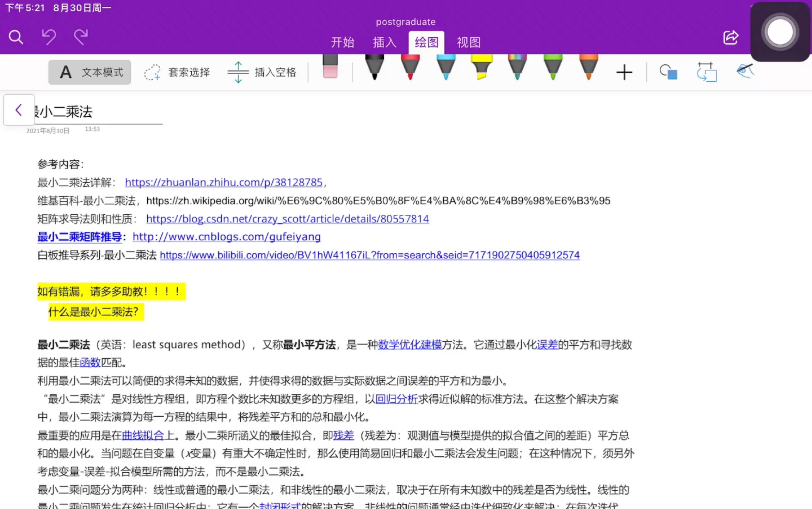Follow the 函数 link

pos(90,362)
